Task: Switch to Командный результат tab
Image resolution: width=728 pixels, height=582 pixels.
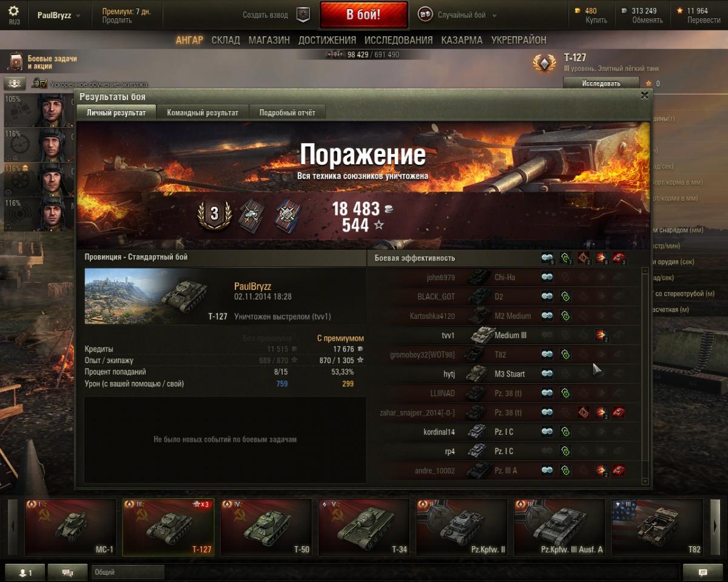Action: pyautogui.click(x=203, y=113)
